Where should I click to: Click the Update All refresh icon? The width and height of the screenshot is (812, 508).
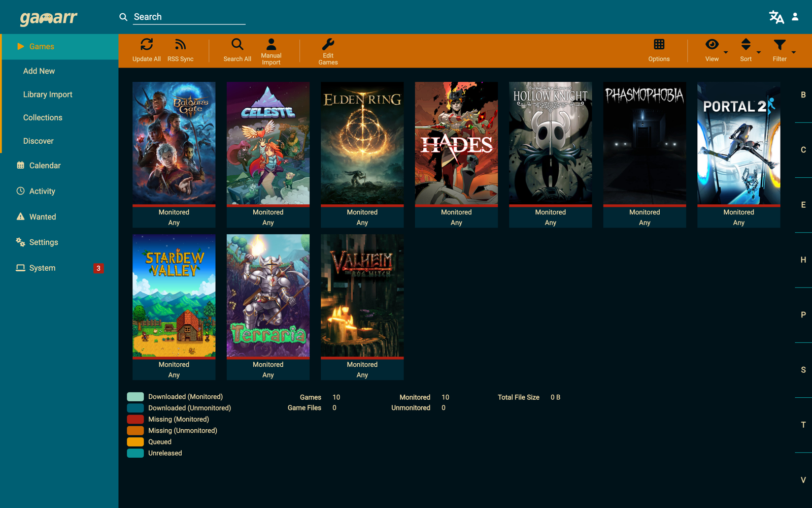pyautogui.click(x=147, y=45)
